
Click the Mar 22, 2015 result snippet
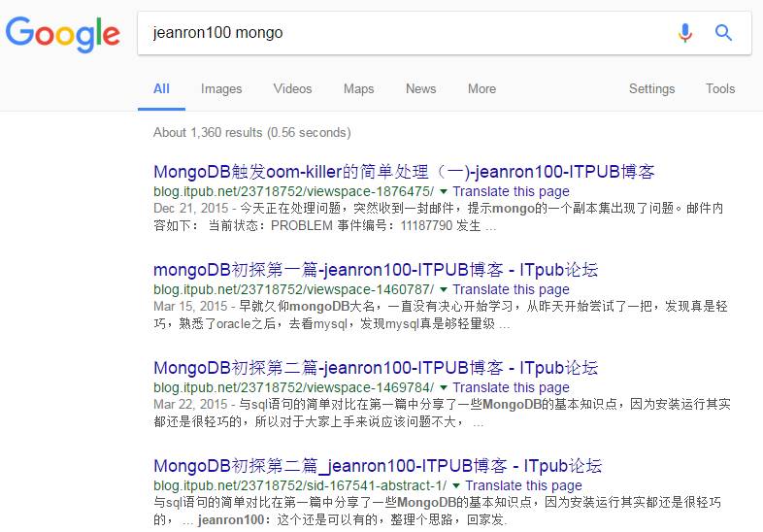tap(442, 413)
